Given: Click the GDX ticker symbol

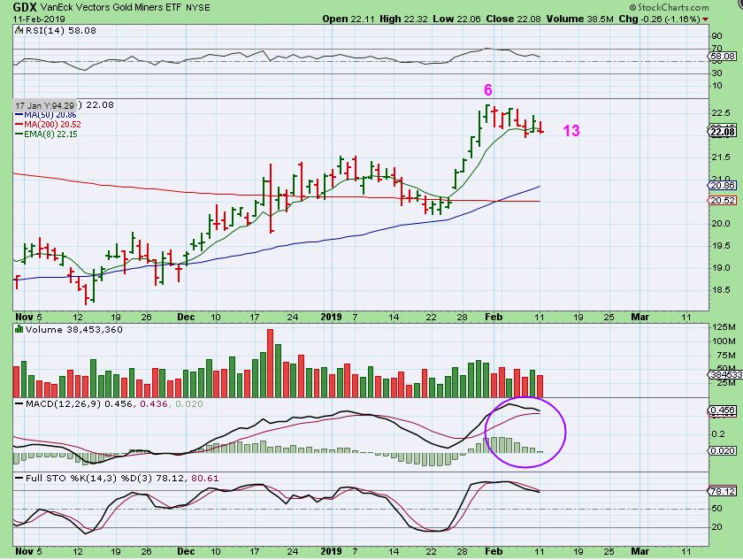Looking at the screenshot, I should point(25,7).
